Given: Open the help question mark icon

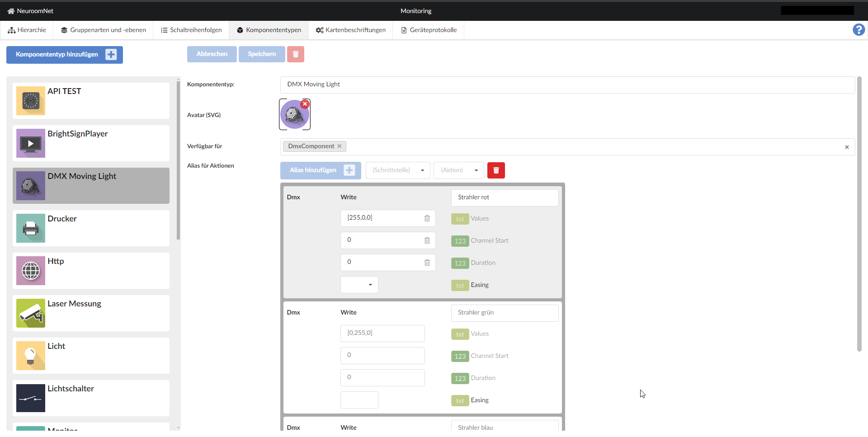Looking at the screenshot, I should [859, 30].
